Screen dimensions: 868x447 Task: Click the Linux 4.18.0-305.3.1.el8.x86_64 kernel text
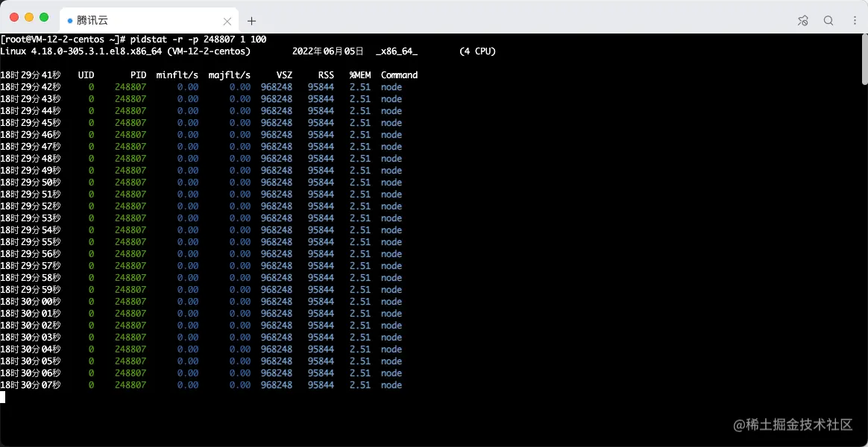point(79,51)
